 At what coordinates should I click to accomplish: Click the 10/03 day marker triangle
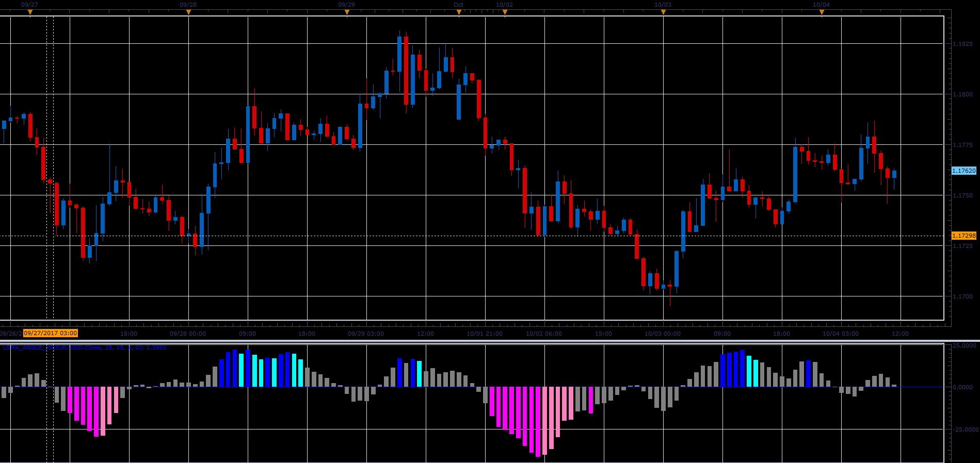pos(663,12)
